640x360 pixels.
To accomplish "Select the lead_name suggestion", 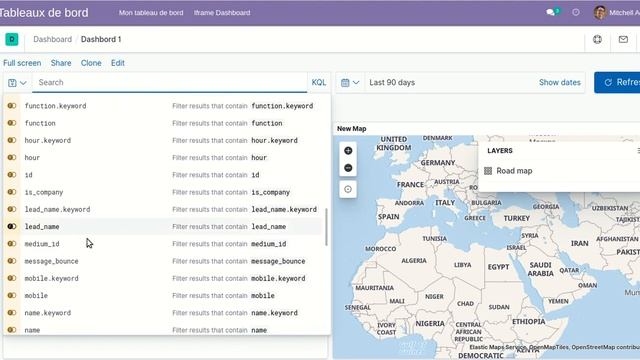I will click(164, 226).
